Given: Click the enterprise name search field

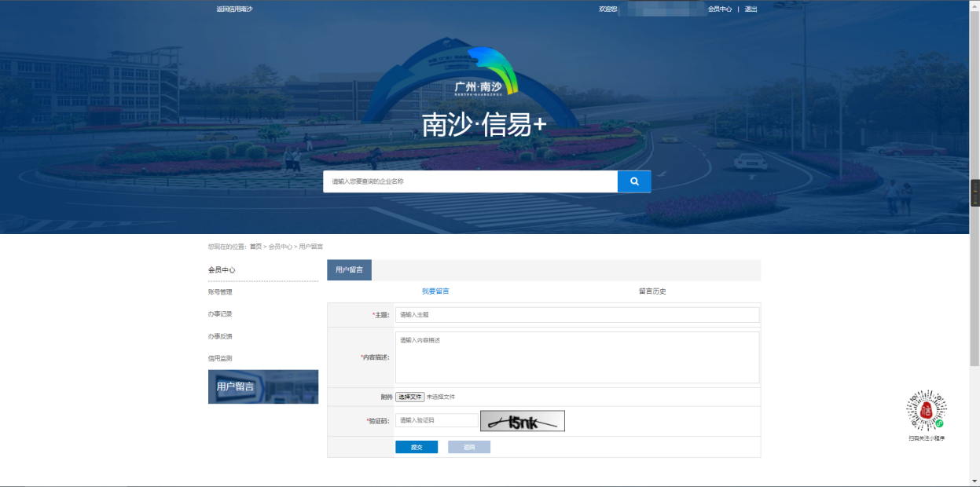Looking at the screenshot, I should [x=470, y=181].
